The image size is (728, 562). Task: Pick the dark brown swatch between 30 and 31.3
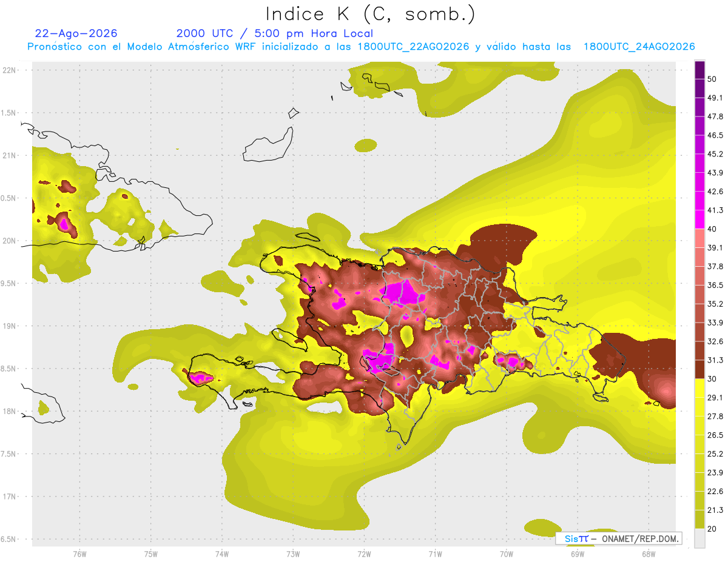coord(699,369)
